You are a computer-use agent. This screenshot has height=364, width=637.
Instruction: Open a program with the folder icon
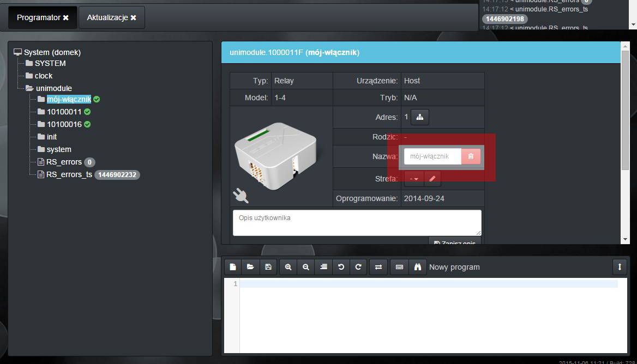click(250, 267)
